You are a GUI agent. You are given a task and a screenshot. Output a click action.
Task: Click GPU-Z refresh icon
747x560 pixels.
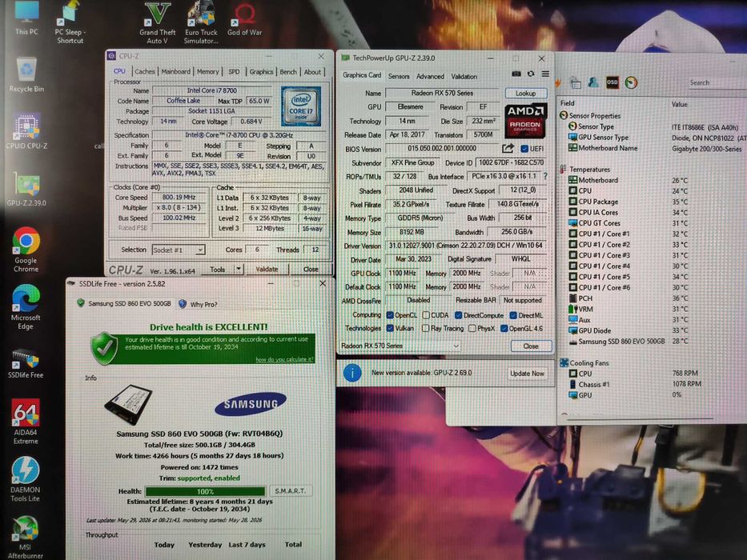click(531, 74)
